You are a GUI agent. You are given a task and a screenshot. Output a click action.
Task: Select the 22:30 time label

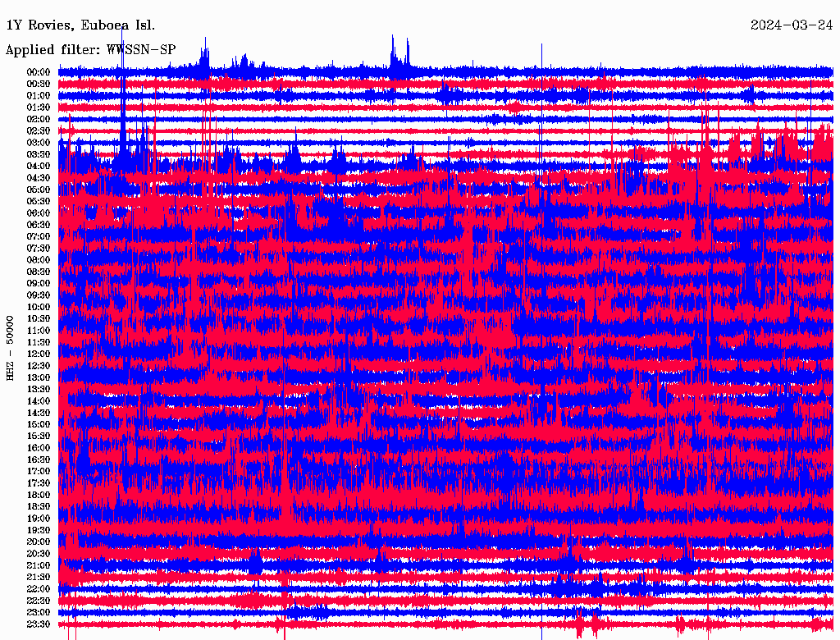coord(39,601)
